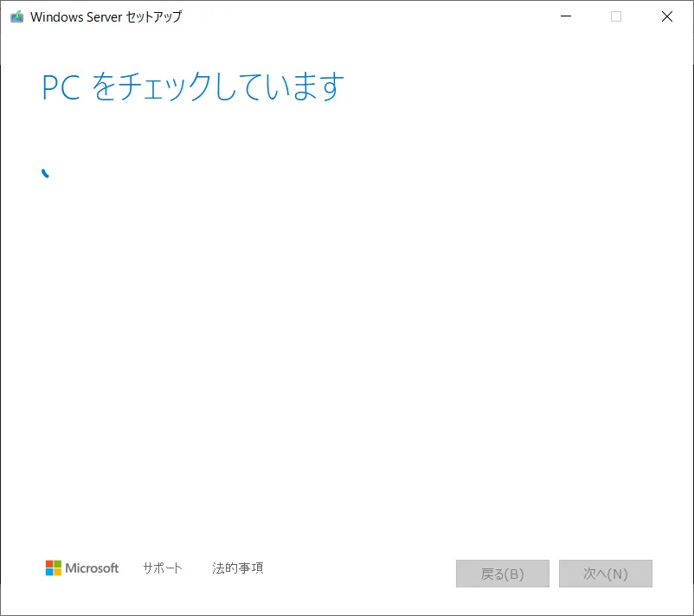
Task: Click the maximize window button
Action: pos(616,16)
